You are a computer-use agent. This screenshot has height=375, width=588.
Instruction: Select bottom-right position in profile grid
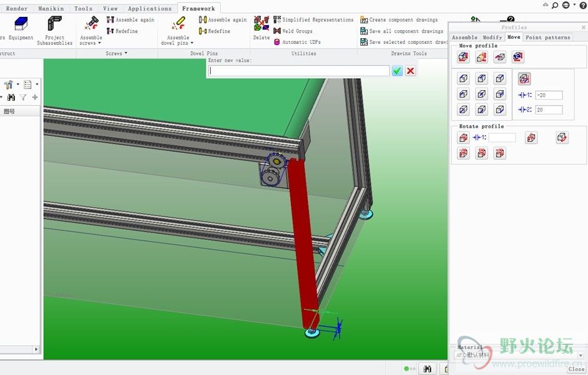tap(500, 110)
